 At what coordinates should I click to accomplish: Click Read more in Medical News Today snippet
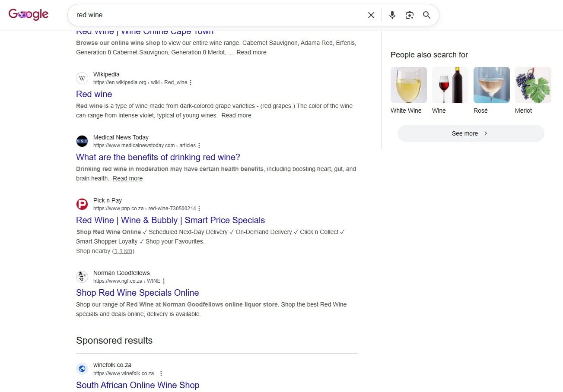[128, 178]
